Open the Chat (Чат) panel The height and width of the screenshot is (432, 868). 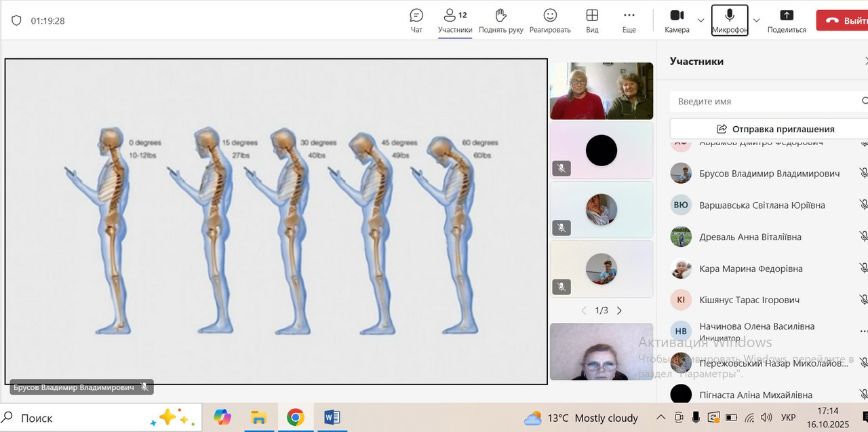(416, 20)
